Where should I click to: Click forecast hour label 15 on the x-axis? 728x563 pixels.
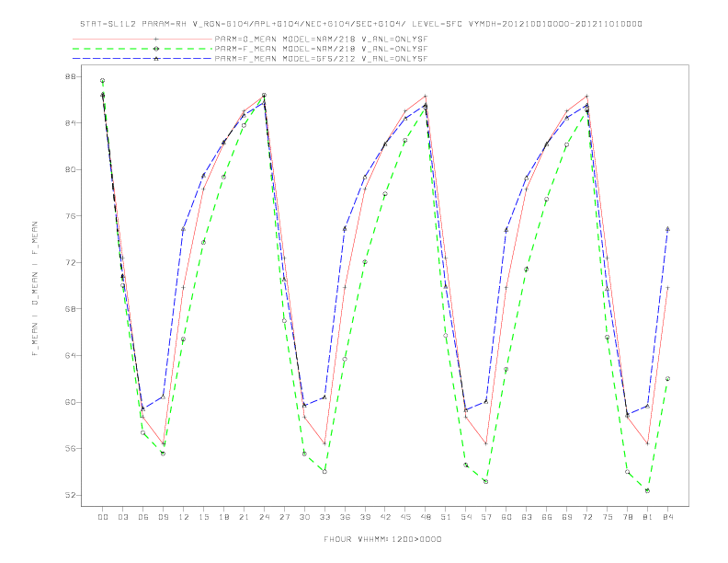pyautogui.click(x=204, y=517)
